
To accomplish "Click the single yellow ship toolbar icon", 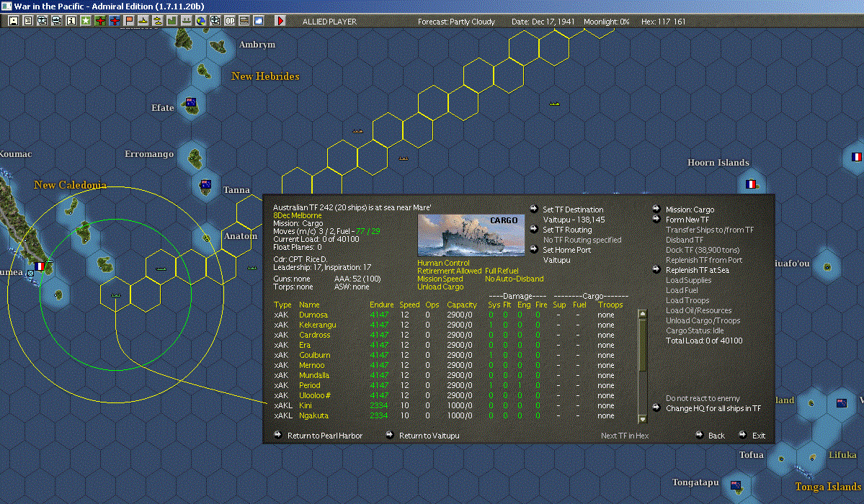I will point(143,21).
